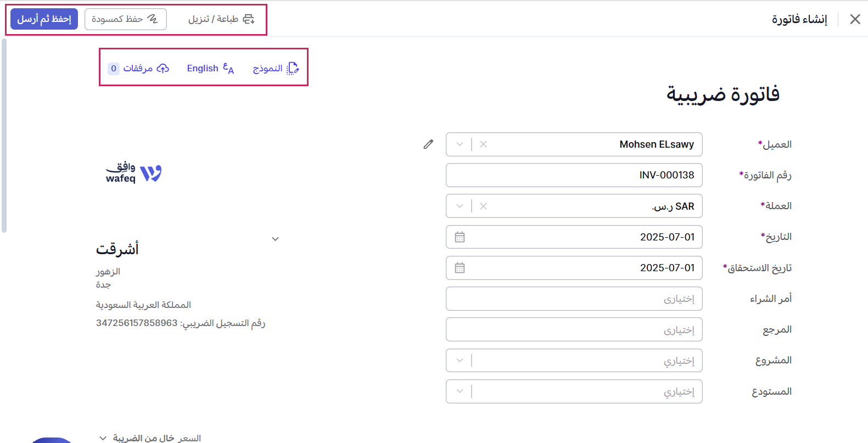Clear the SAR currency selection

pos(483,206)
